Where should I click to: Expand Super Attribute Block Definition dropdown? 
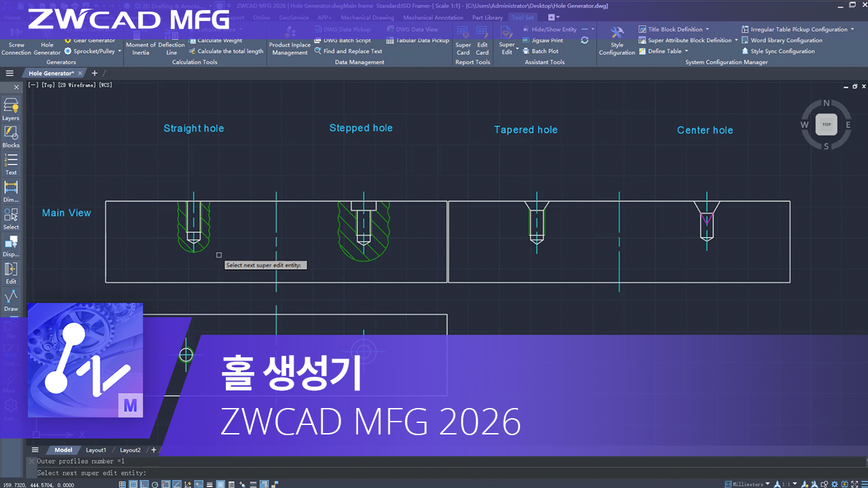pyautogui.click(x=736, y=41)
